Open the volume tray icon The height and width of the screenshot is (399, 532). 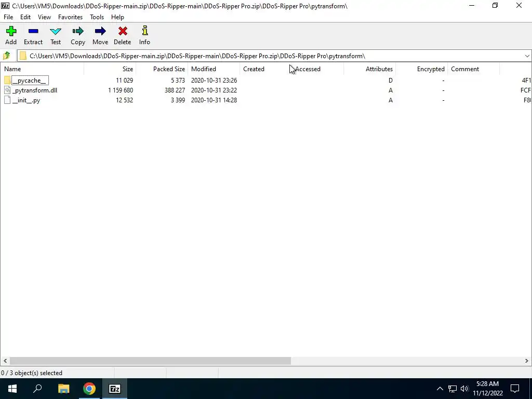(x=464, y=389)
